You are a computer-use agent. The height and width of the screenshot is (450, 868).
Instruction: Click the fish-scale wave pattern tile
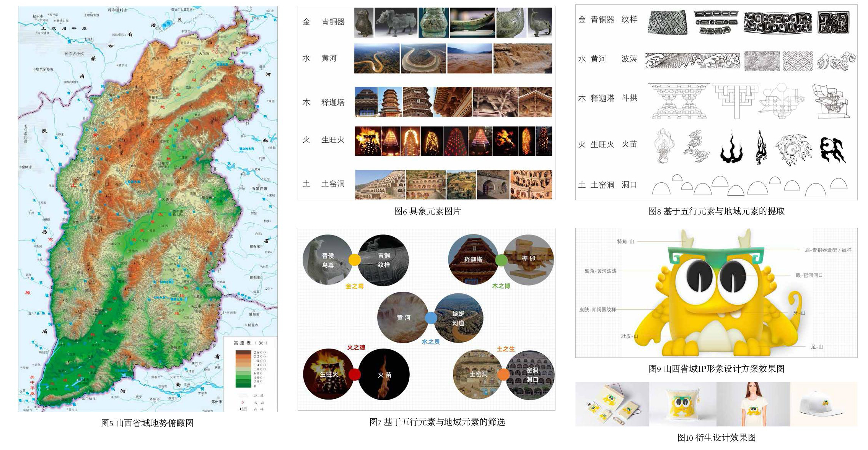798,61
